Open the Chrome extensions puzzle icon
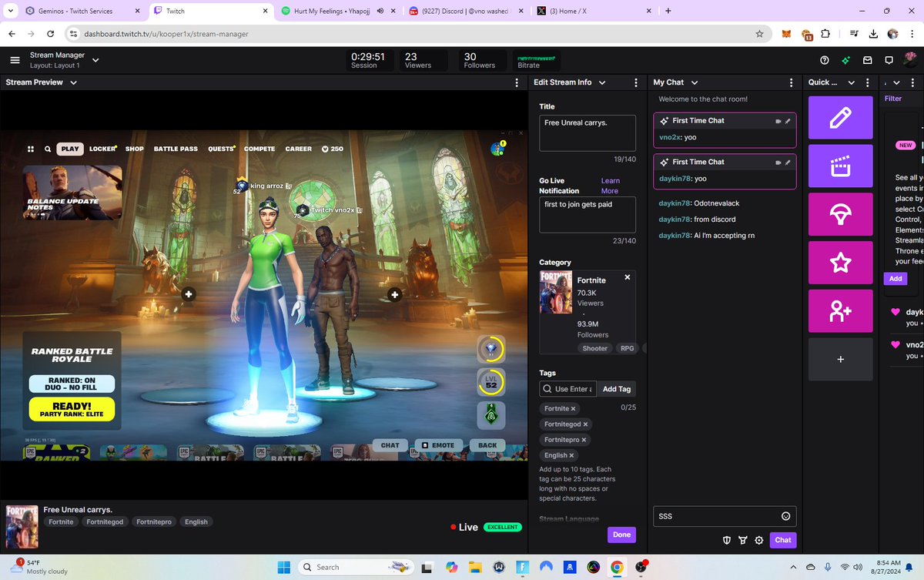 825,34
